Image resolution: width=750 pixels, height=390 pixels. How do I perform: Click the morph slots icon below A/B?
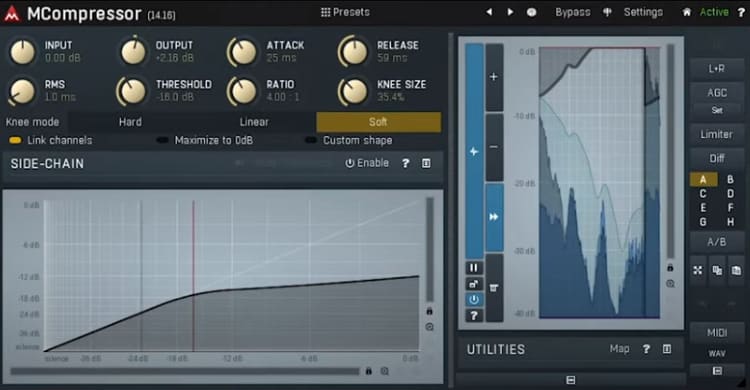pos(698,271)
